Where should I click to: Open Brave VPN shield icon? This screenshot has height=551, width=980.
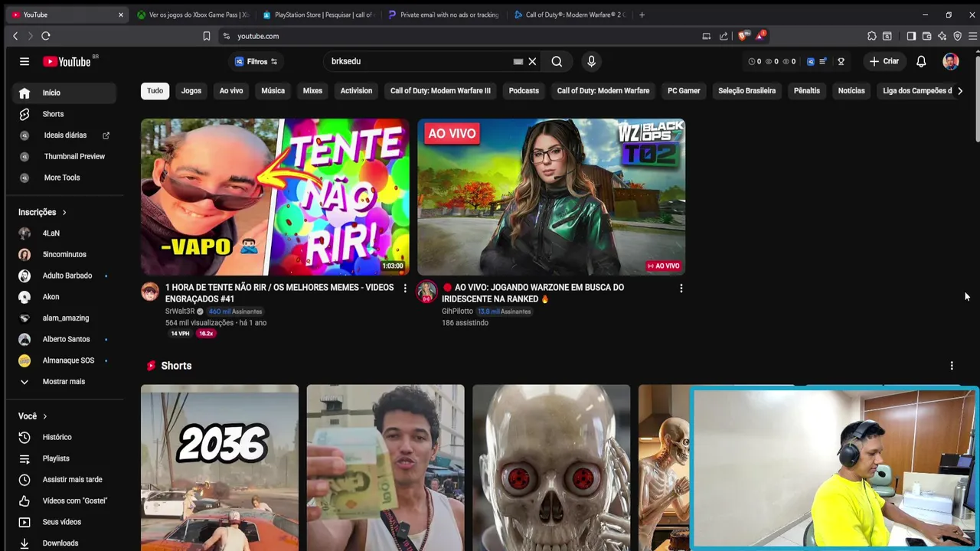click(x=957, y=36)
